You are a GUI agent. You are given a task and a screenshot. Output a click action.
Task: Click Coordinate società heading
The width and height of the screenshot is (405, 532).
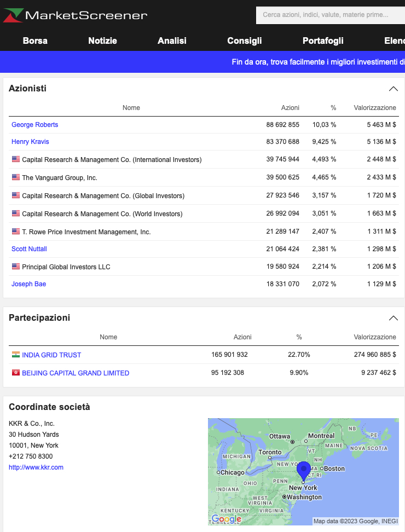coord(49,407)
